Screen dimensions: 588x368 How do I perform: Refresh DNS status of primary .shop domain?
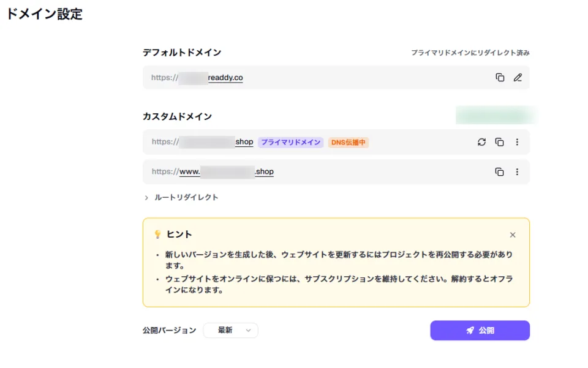tap(481, 142)
